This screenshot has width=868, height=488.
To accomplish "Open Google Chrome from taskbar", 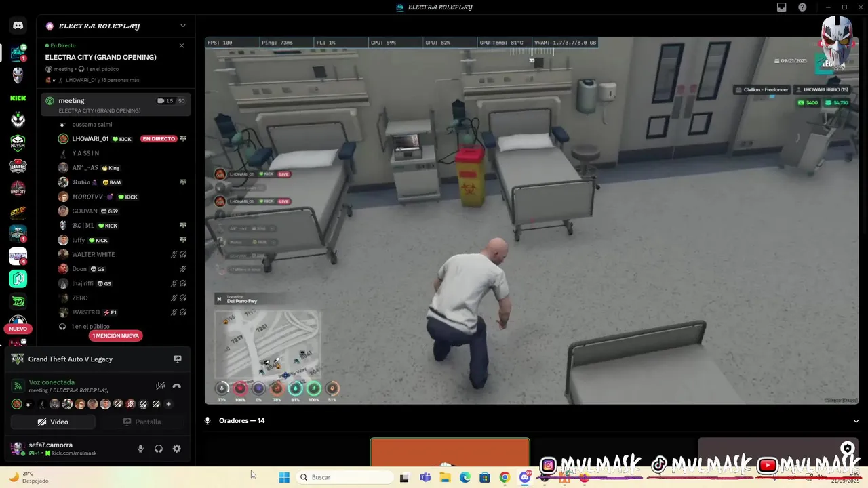I will pyautogui.click(x=505, y=477).
